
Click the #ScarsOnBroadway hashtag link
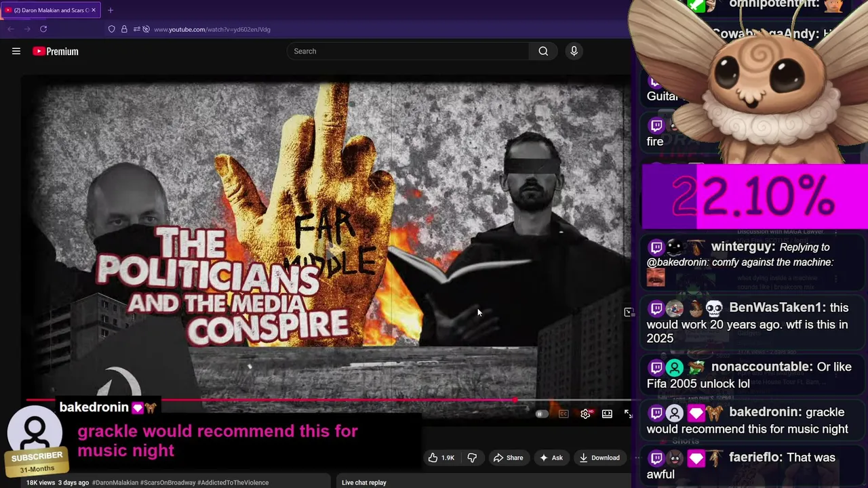(x=168, y=483)
